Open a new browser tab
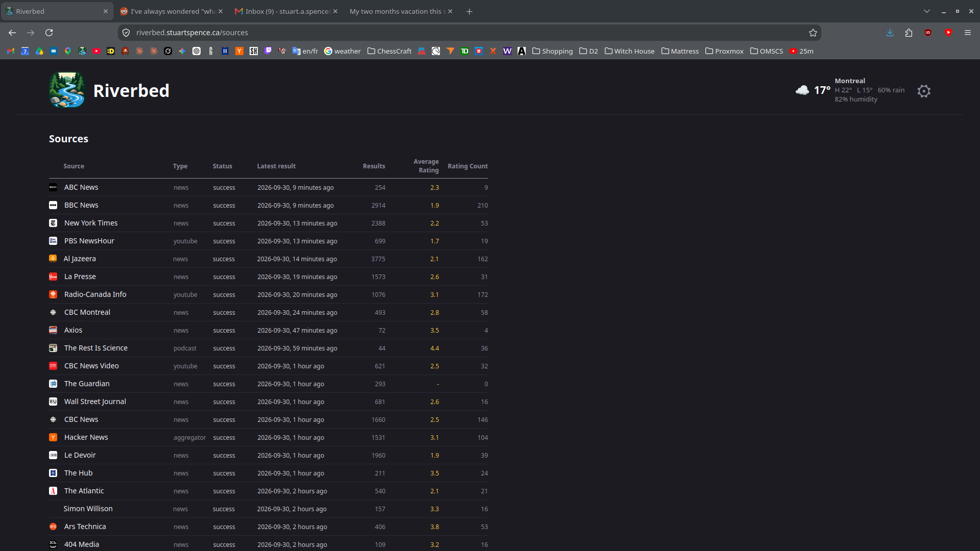 (x=469, y=12)
